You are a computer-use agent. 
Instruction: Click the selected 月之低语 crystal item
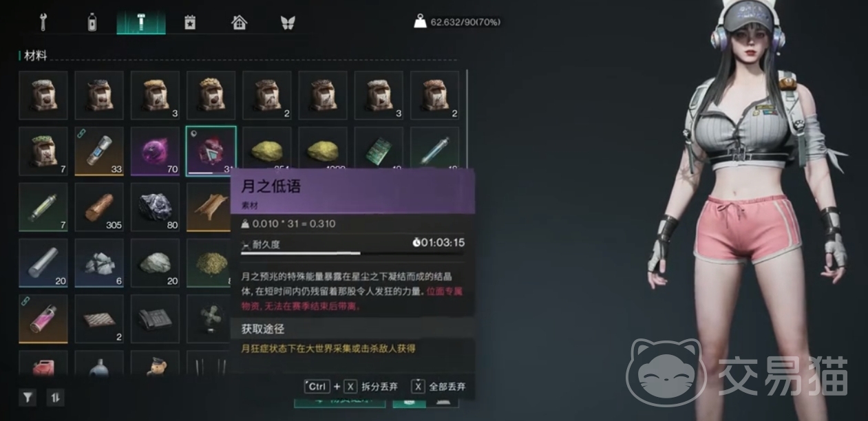(211, 151)
